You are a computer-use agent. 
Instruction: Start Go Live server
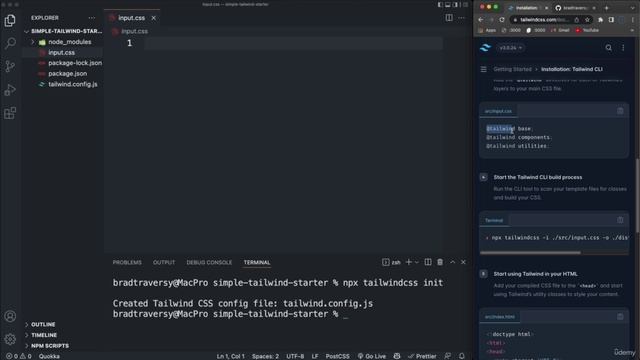371,356
